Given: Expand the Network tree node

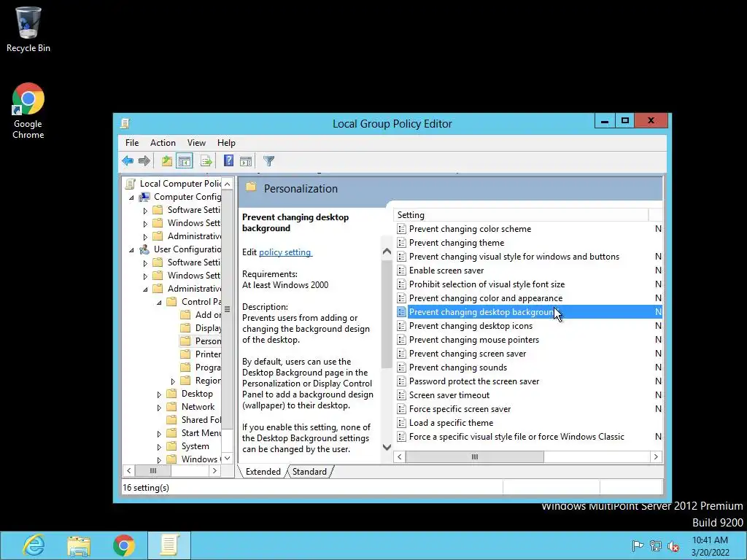Looking at the screenshot, I should pyautogui.click(x=160, y=408).
